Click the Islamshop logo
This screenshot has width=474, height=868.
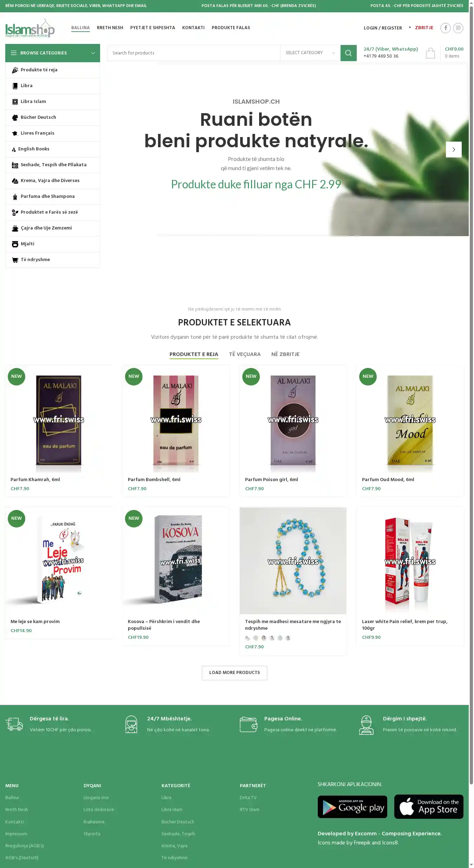pos(30,28)
